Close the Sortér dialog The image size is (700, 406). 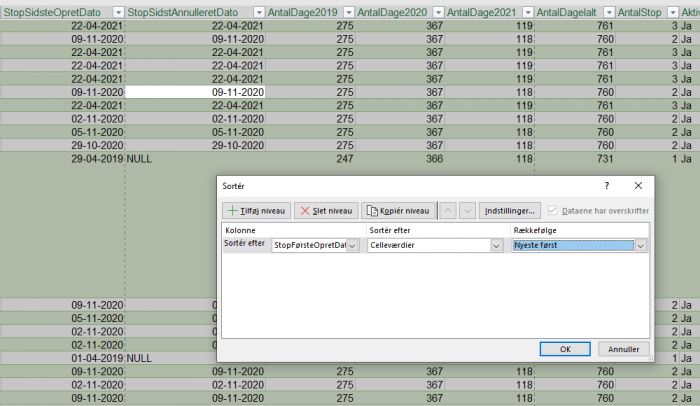(638, 186)
